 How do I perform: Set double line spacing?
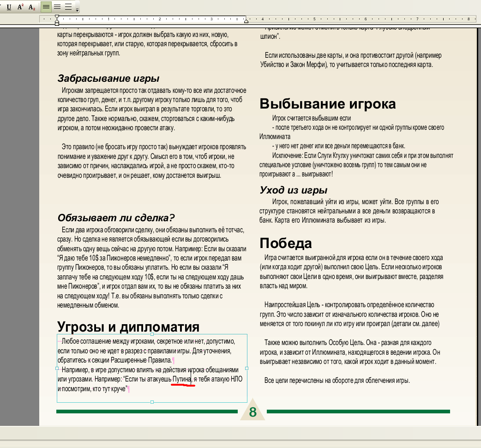(x=68, y=7)
